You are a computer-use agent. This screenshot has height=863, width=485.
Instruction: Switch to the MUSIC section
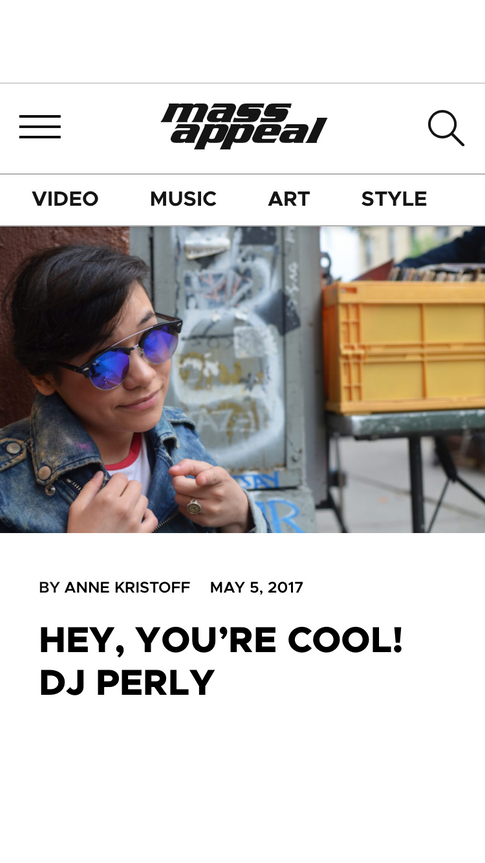(x=183, y=199)
